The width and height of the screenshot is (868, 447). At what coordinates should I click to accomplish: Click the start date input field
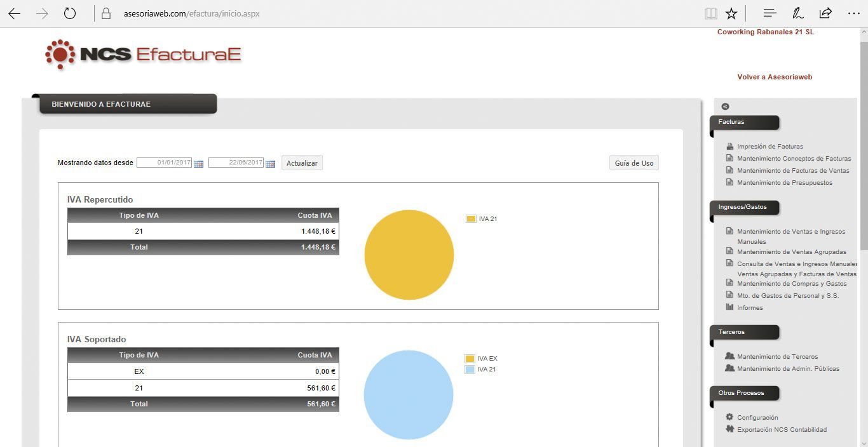pos(164,163)
